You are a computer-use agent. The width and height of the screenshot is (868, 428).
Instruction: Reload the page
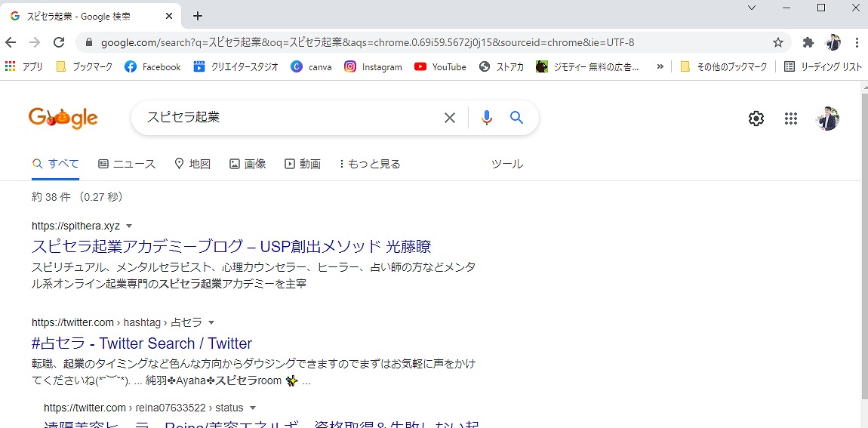(59, 42)
